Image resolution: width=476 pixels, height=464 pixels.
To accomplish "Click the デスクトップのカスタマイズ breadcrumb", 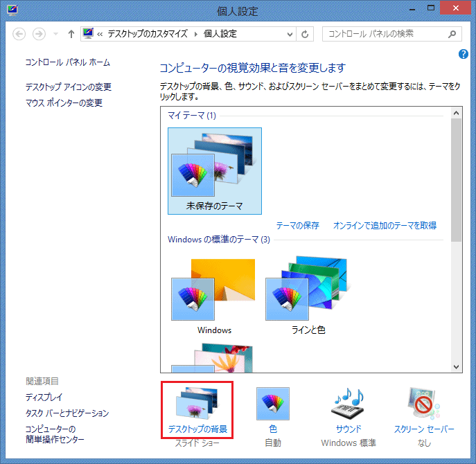I will [x=148, y=34].
